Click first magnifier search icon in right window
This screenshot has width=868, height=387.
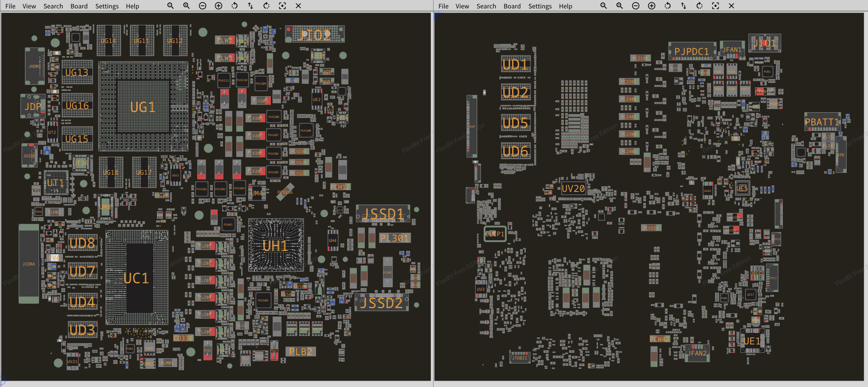pos(603,6)
